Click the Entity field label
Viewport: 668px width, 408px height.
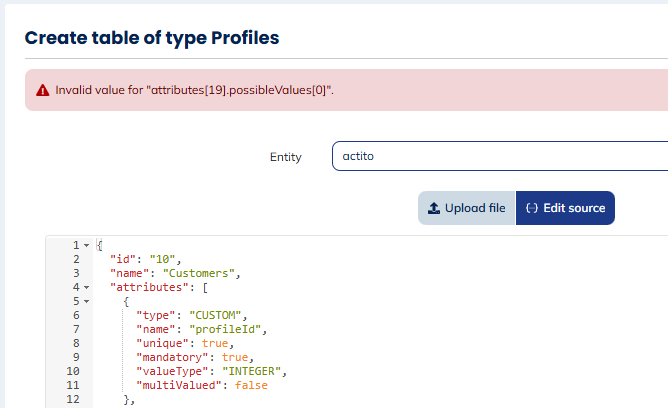285,157
